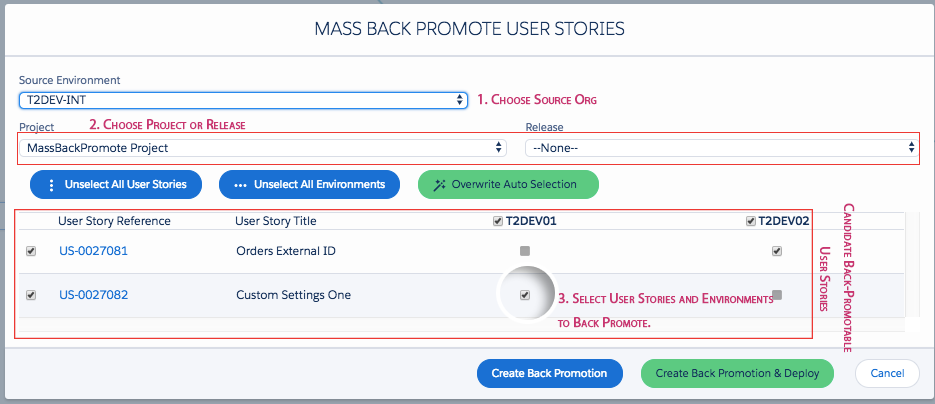Open user story US-0027082 link
This screenshot has height=404, width=935.
[93, 295]
